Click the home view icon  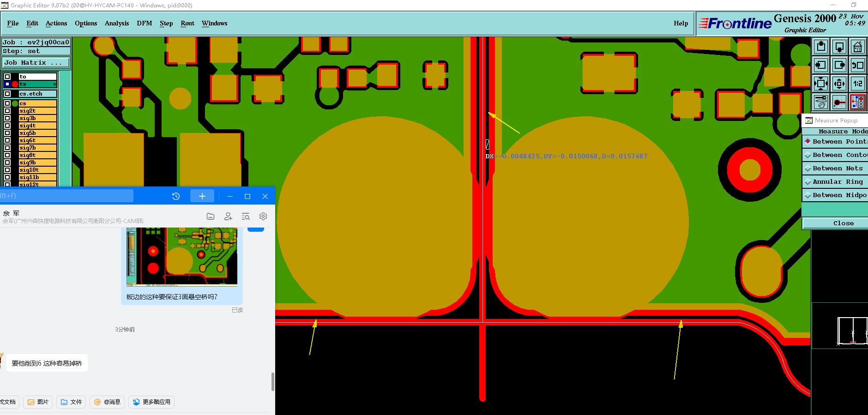pos(857,47)
